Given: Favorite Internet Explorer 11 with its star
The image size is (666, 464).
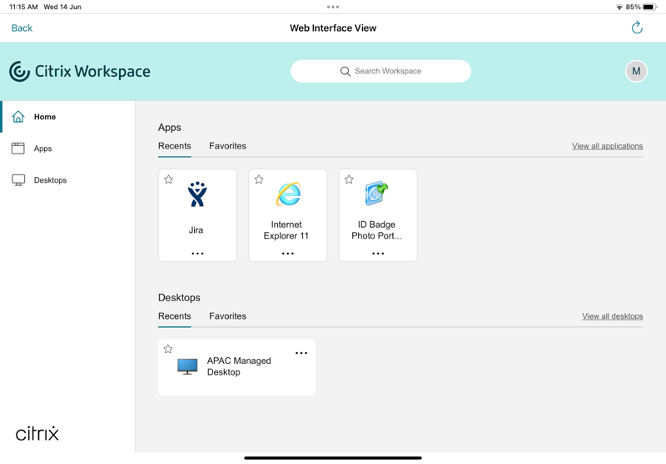Looking at the screenshot, I should 259,179.
